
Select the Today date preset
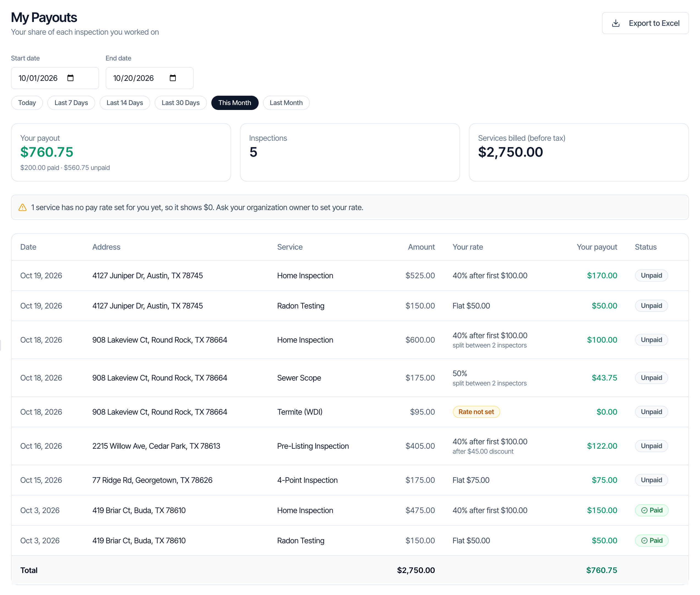tap(27, 103)
